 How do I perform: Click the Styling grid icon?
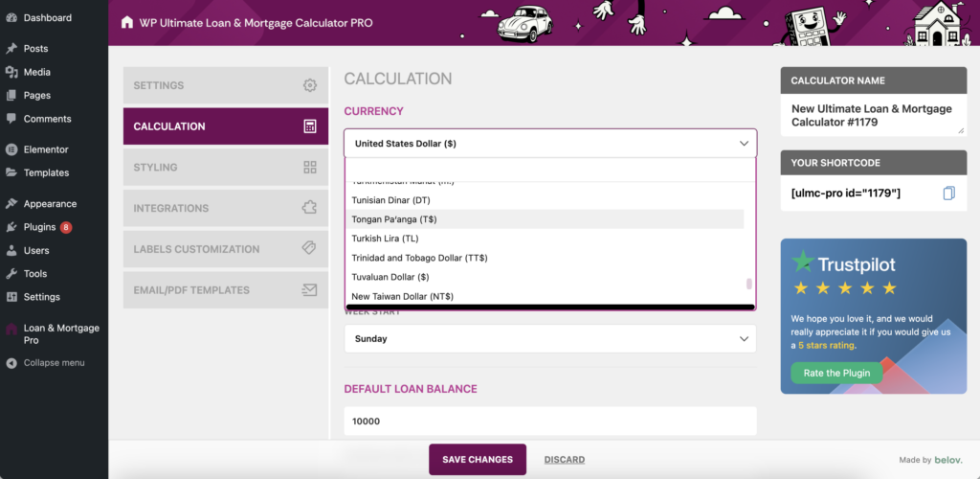tap(309, 168)
